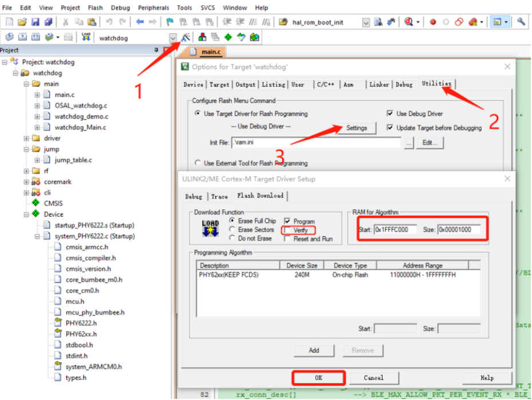Enable the Verify checkbox

287,230
